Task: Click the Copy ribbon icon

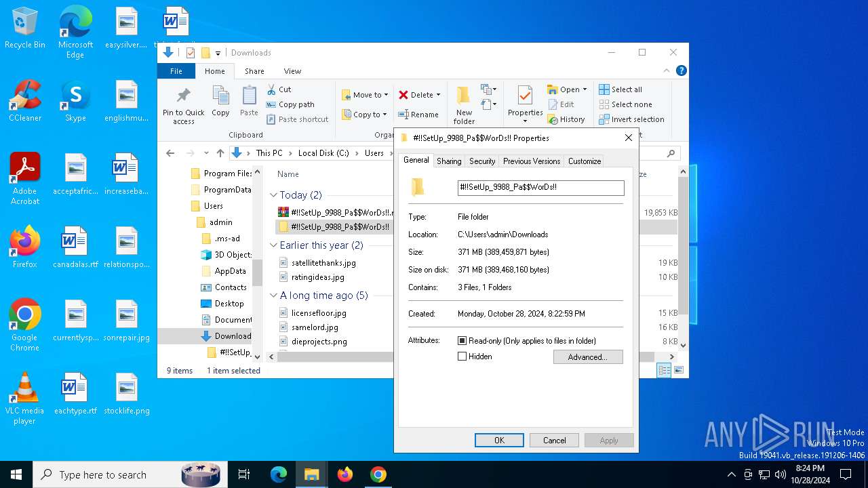Action: pos(220,101)
